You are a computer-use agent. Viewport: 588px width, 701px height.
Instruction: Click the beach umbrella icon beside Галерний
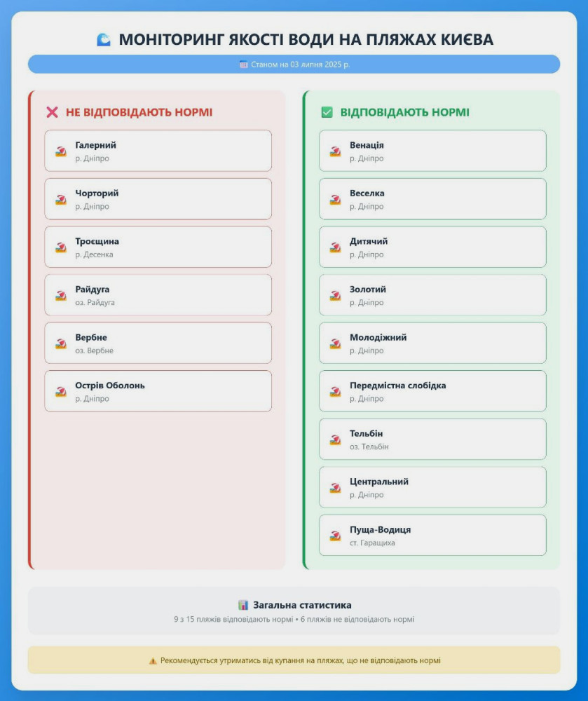click(61, 151)
